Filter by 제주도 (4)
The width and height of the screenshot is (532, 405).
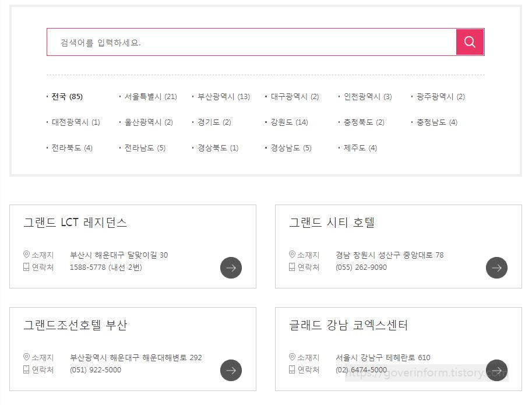360,148
